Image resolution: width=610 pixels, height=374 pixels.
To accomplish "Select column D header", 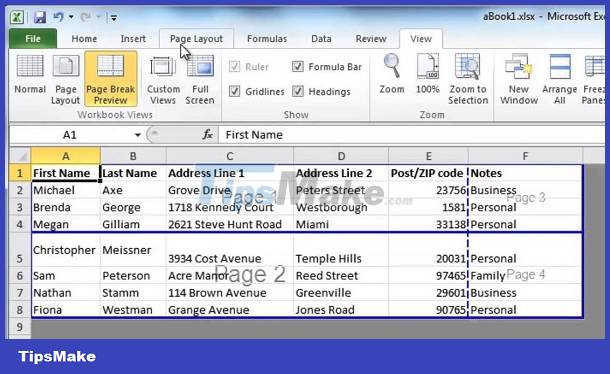I will [341, 156].
